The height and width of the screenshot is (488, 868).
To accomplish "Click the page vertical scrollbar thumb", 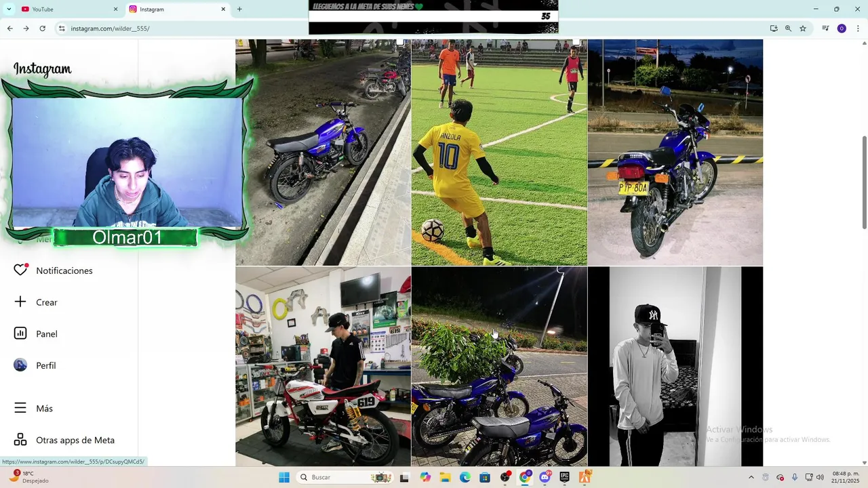I will pyautogui.click(x=864, y=182).
